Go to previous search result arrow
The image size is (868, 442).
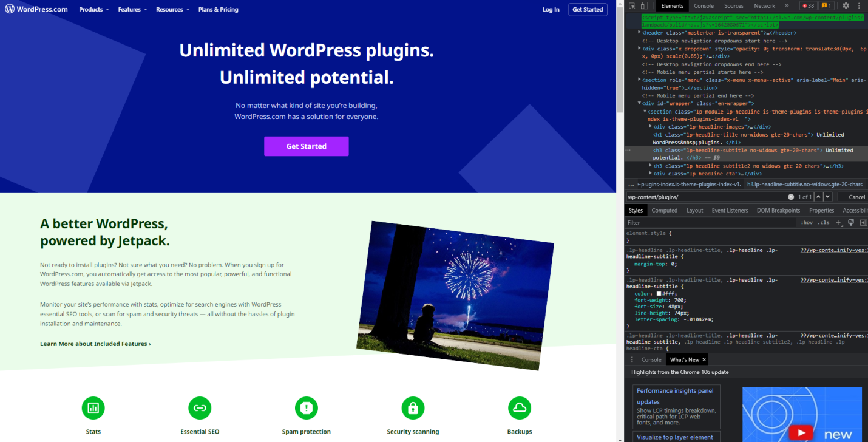[x=818, y=197]
